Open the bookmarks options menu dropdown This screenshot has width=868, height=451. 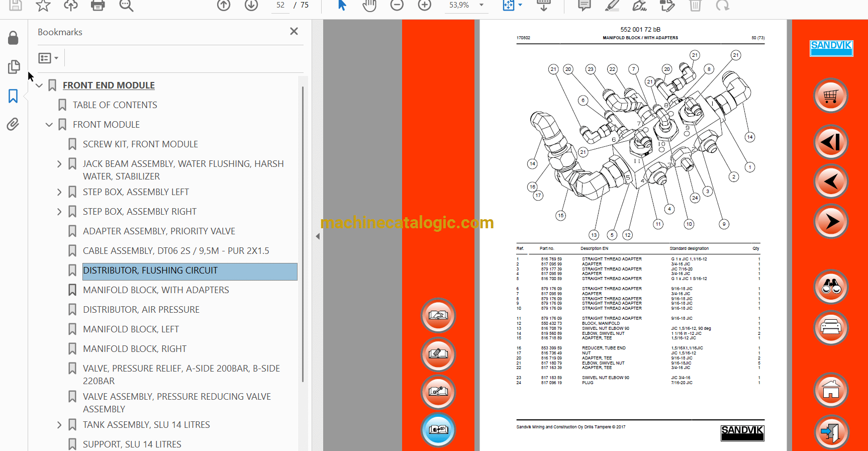(49, 58)
